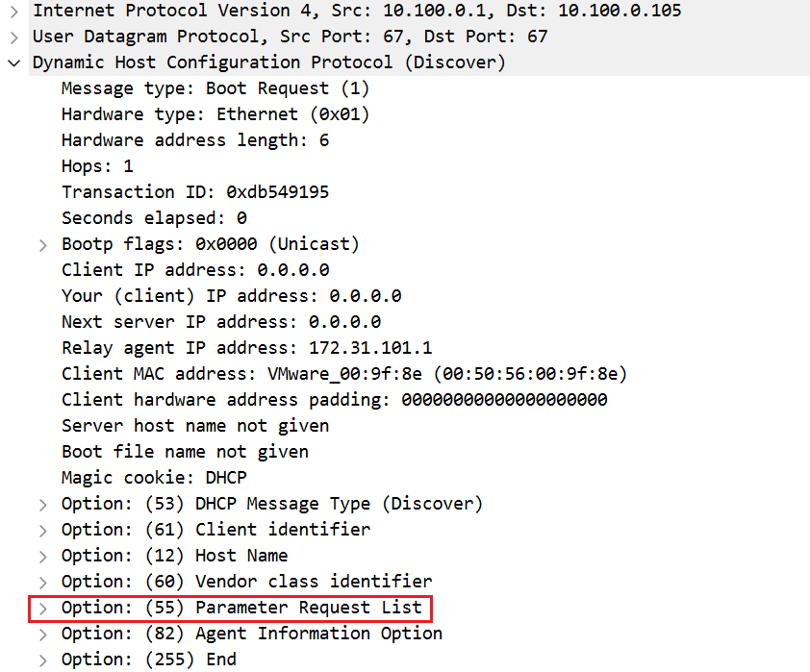This screenshot has width=810, height=672.
Task: Select the Hardware type Ethernet row
Action: (x=215, y=114)
